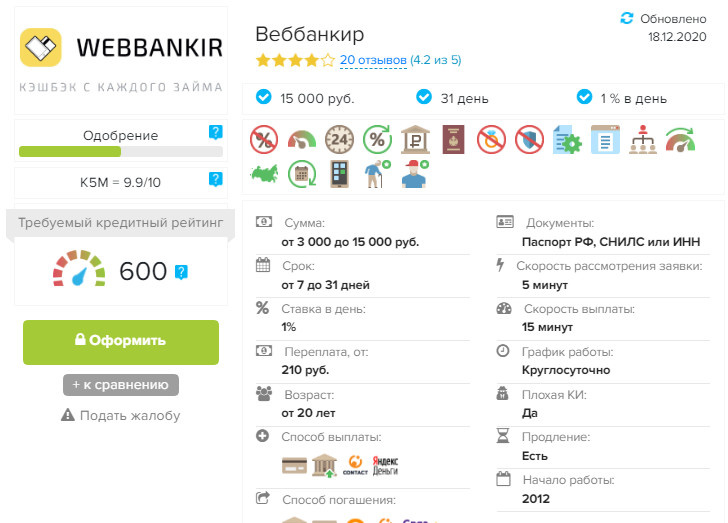The width and height of the screenshot is (728, 523).
Task: Click the Одобрение approval progress bar
Action: click(x=121, y=151)
